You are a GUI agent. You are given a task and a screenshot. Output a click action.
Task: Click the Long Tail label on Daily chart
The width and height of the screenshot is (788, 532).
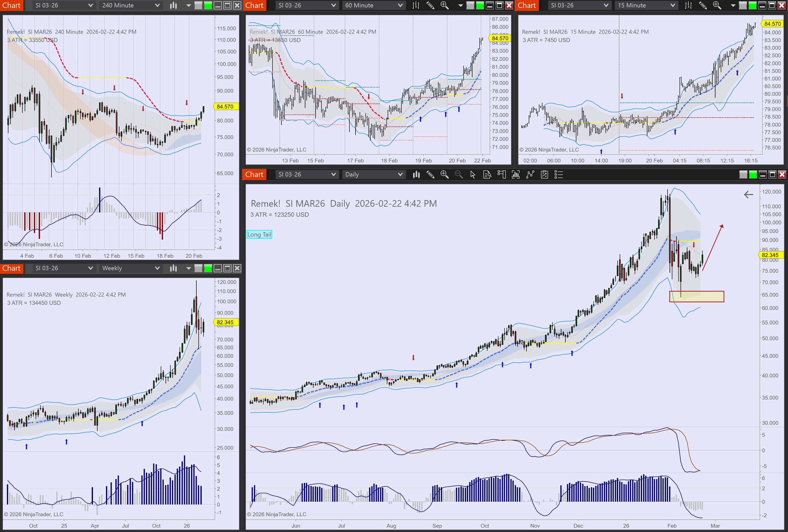259,234
